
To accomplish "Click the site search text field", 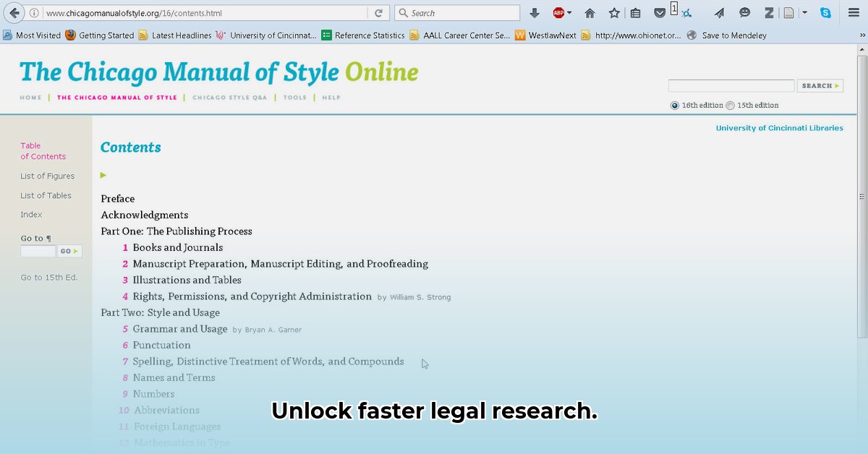I will 731,85.
